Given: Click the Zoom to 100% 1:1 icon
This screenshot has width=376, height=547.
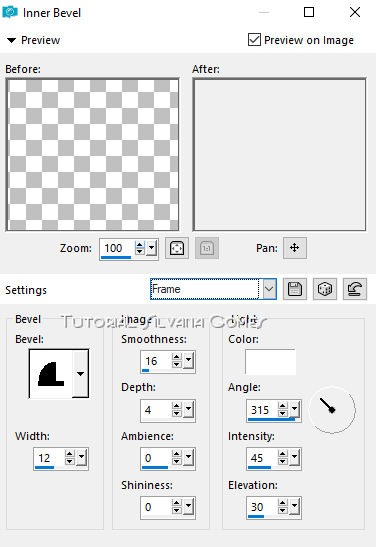Looking at the screenshot, I should click(x=207, y=248).
